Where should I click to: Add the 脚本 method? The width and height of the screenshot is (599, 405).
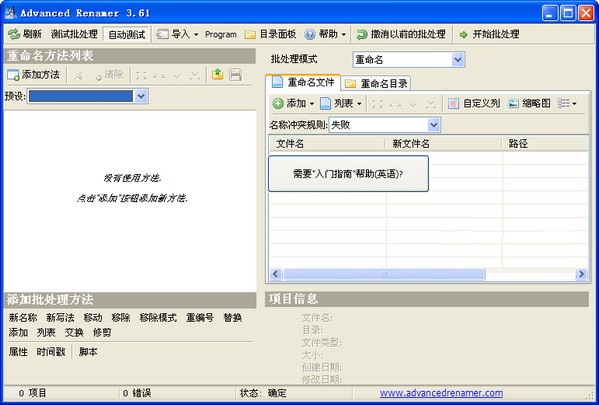tap(88, 352)
